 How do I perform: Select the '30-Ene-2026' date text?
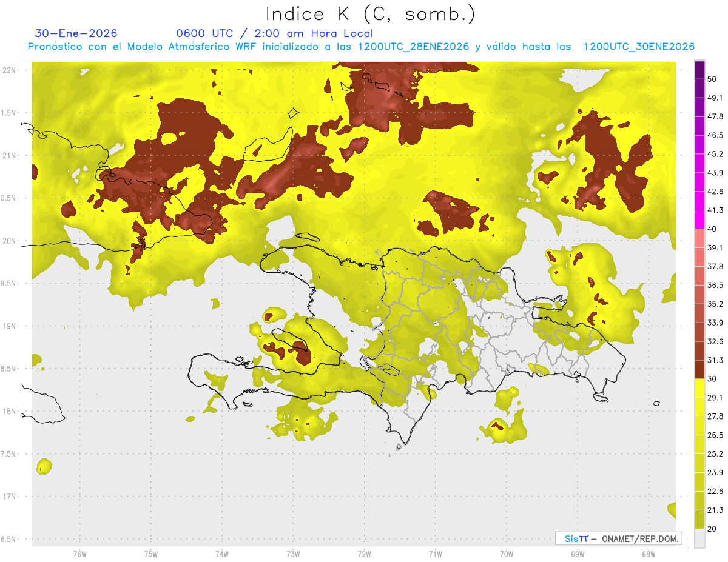pos(76,33)
